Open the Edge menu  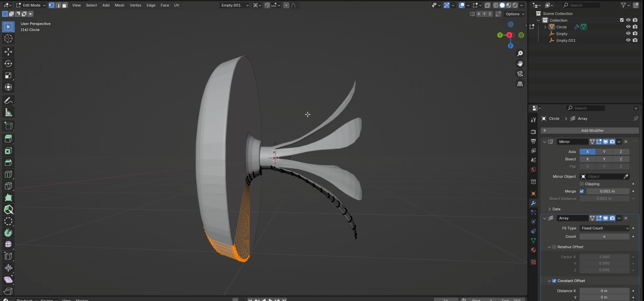pyautogui.click(x=151, y=5)
